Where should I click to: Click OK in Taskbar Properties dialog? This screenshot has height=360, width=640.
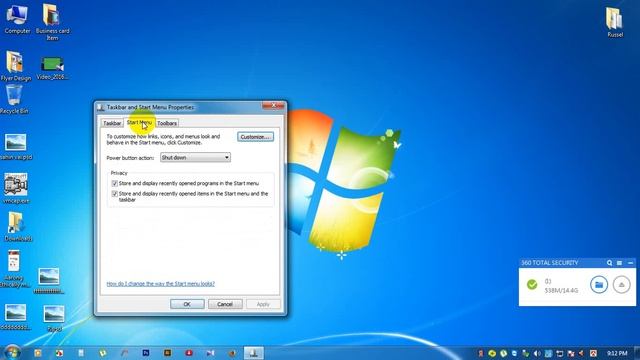point(187,304)
